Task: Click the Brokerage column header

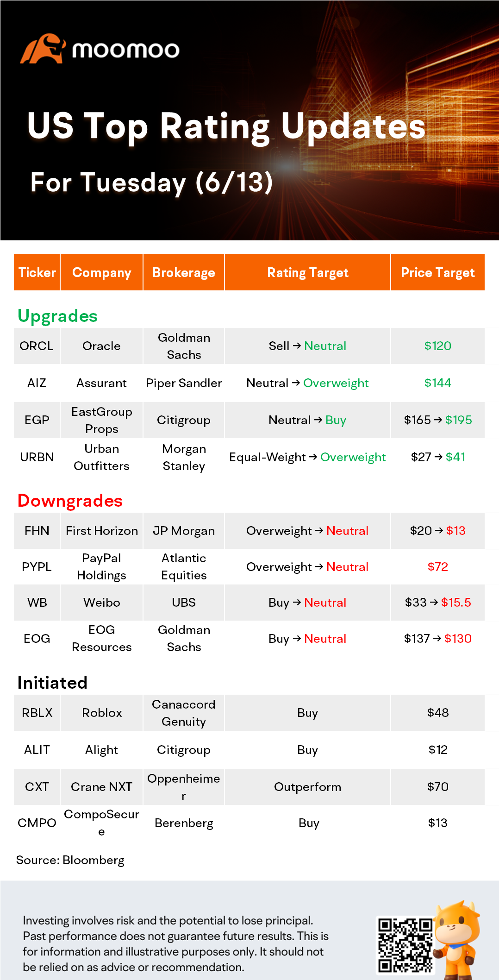Action: pos(184,272)
